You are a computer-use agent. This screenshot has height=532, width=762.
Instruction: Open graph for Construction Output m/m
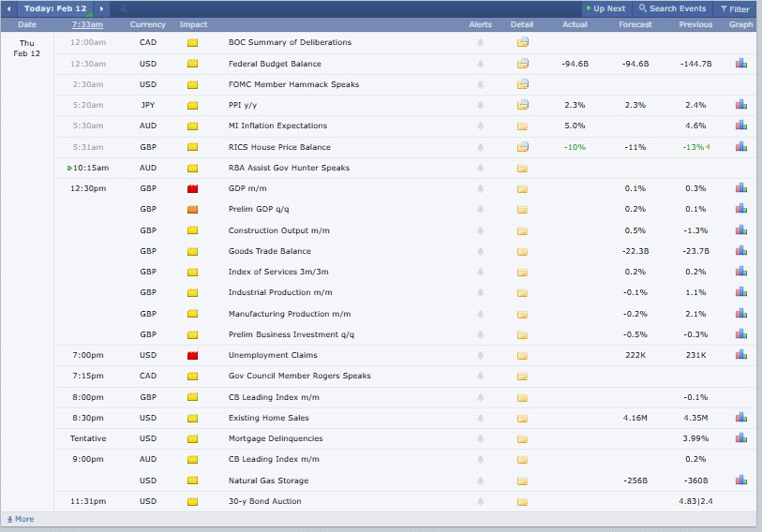tap(741, 229)
